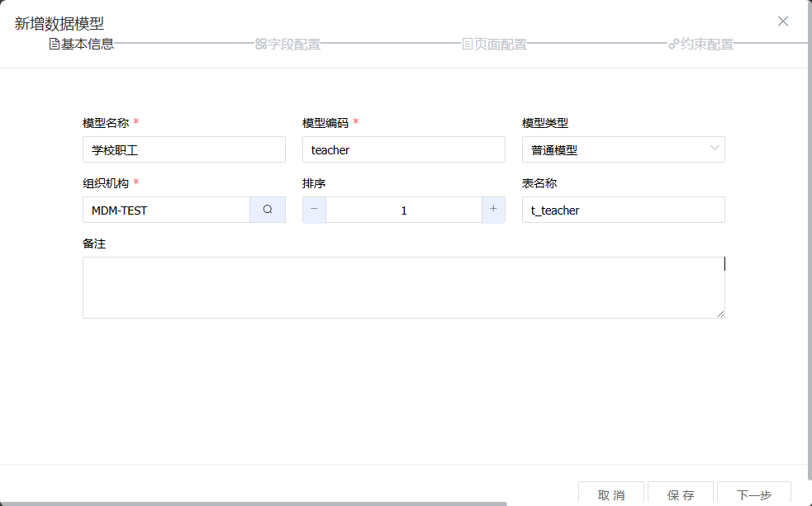This screenshot has width=812, height=506.
Task: Click the 基本信息 step document icon
Action: pos(55,45)
